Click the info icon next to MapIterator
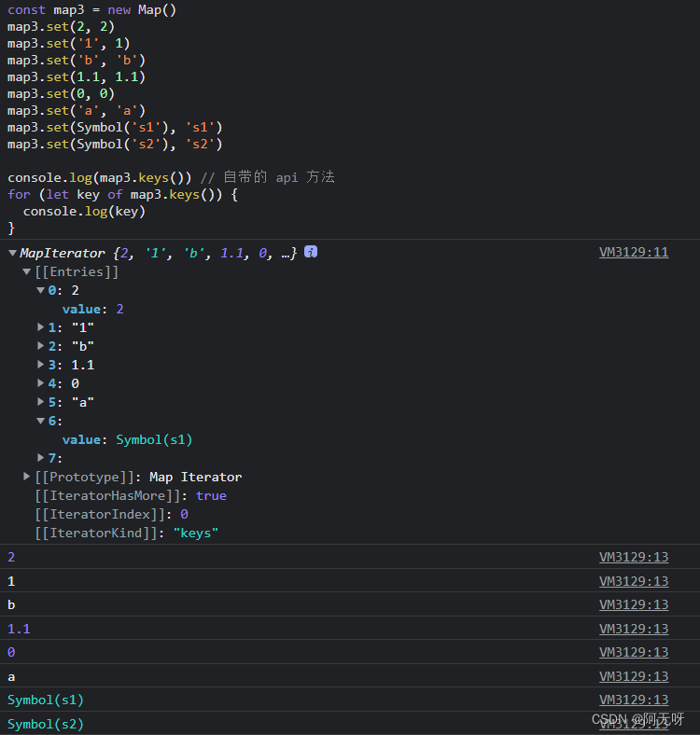Screen dimensions: 700x735 (x=311, y=252)
